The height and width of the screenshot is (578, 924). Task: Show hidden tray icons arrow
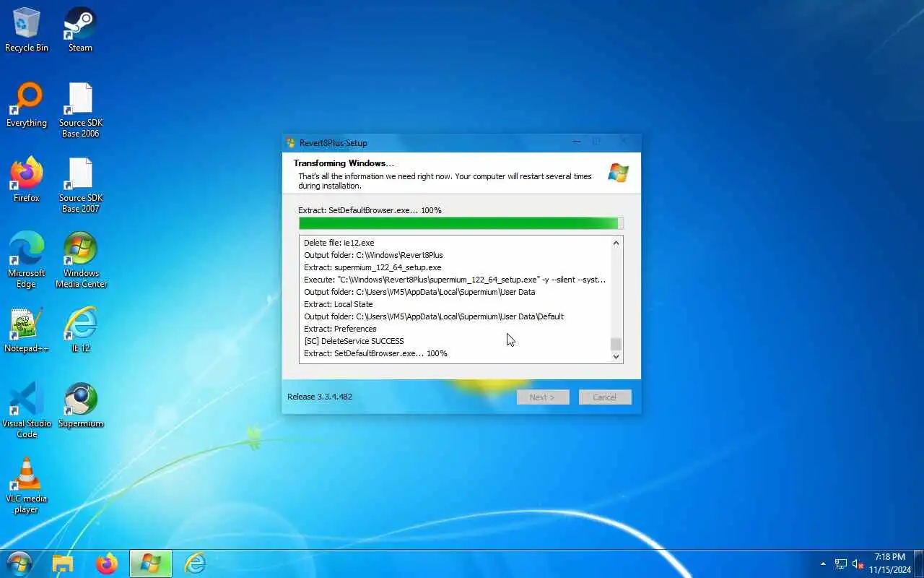[x=823, y=564]
